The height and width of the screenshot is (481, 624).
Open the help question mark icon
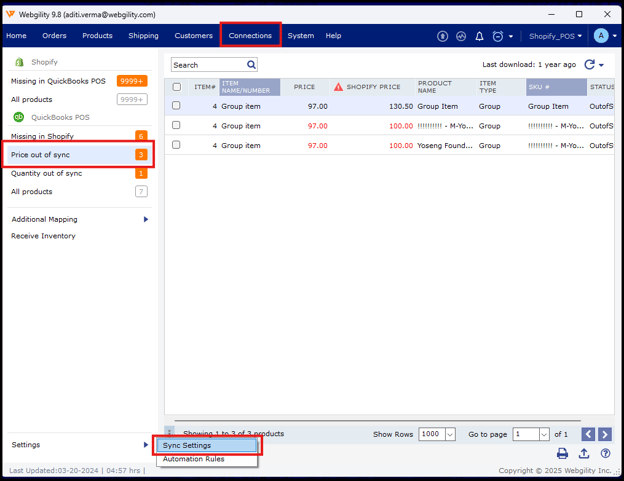pos(605,454)
